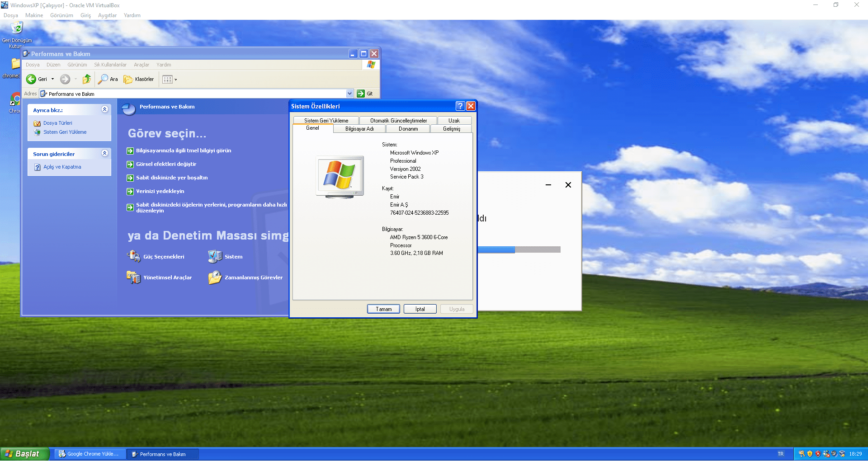Click the blue installer progress bar
The width and height of the screenshot is (868, 461).
tap(496, 249)
